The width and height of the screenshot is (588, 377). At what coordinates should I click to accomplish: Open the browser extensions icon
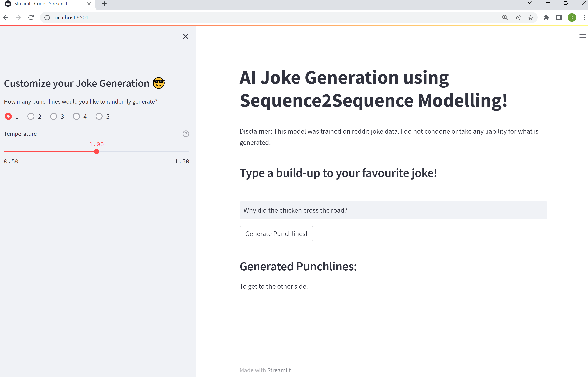[546, 17]
